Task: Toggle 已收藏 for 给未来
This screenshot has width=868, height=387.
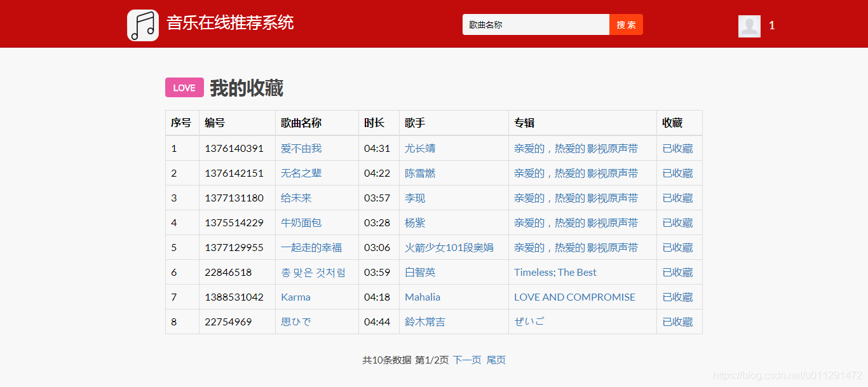Action: [x=677, y=198]
